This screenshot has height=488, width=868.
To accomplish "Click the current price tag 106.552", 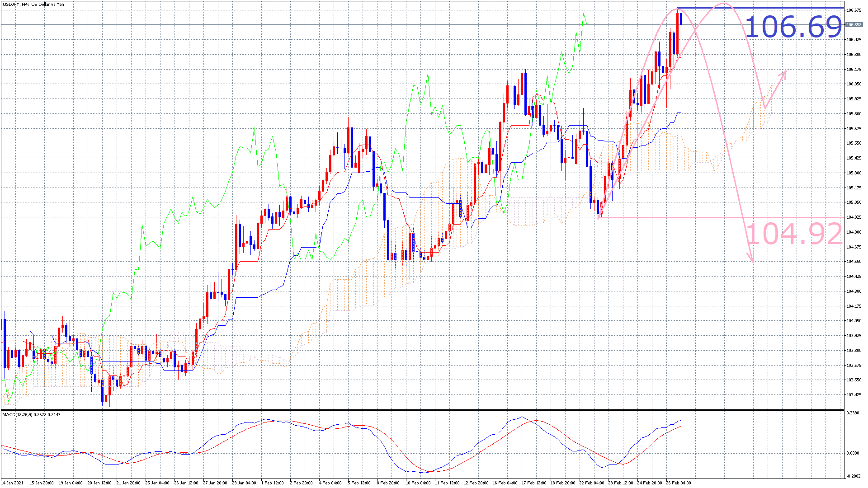I will tap(854, 25).
